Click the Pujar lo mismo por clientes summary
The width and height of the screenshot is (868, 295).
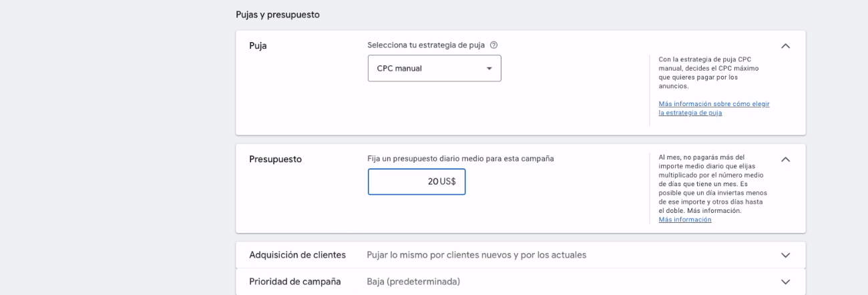pyautogui.click(x=477, y=255)
